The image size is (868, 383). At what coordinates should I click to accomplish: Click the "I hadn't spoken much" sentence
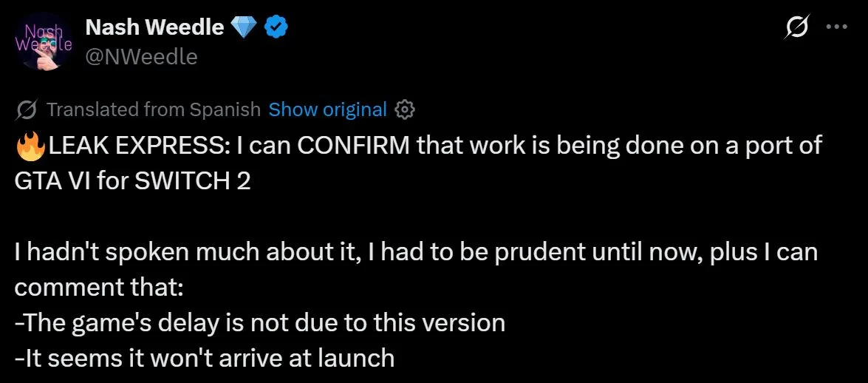pos(148,251)
